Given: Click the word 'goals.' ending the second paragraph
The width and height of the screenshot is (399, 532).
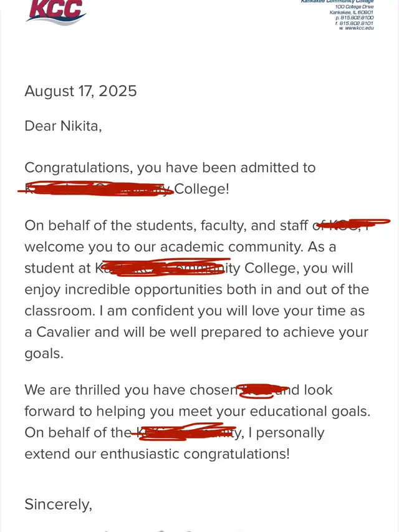Looking at the screenshot, I should tap(44, 354).
